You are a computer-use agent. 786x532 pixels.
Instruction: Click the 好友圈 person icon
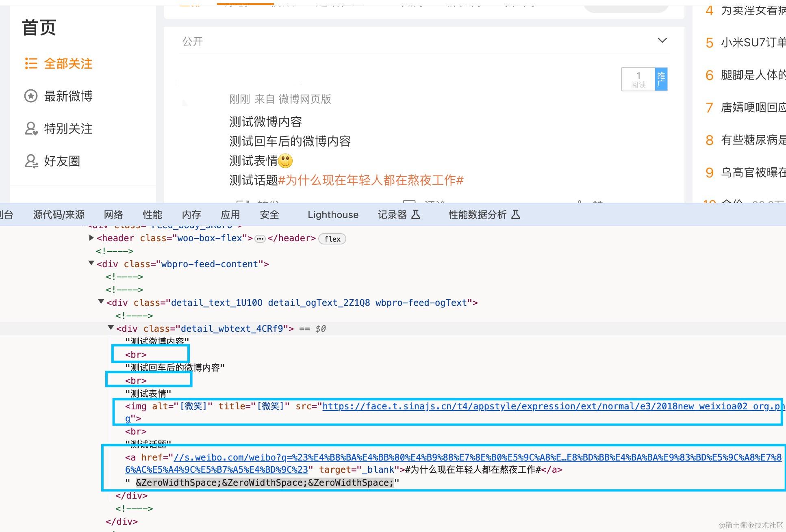[x=31, y=161]
